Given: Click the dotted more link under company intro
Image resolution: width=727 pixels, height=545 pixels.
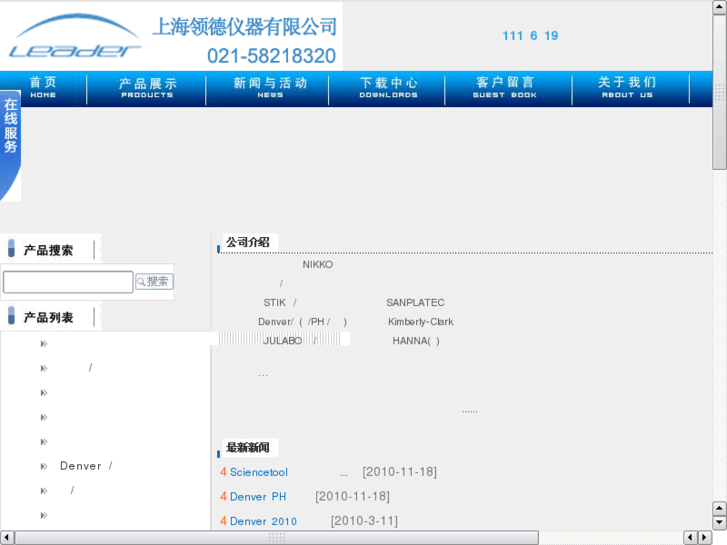Looking at the screenshot, I should tap(470, 411).
